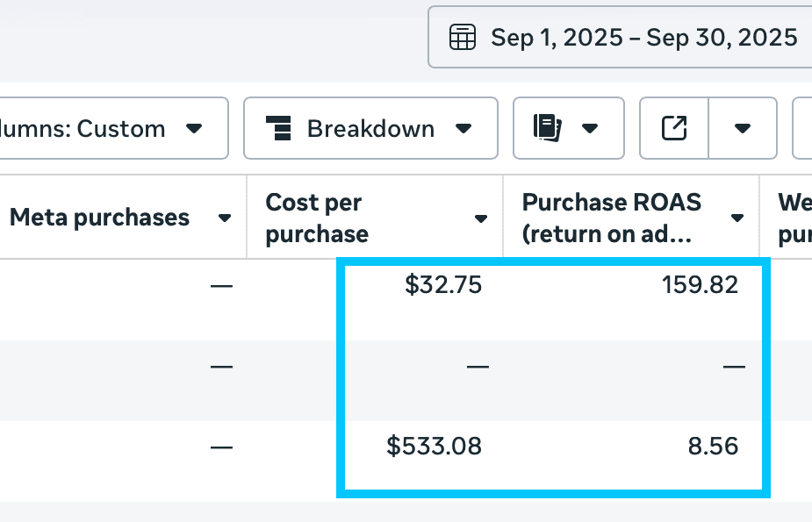Image resolution: width=812 pixels, height=522 pixels.
Task: Click the $32.75 cost per purchase cell
Action: click(443, 285)
